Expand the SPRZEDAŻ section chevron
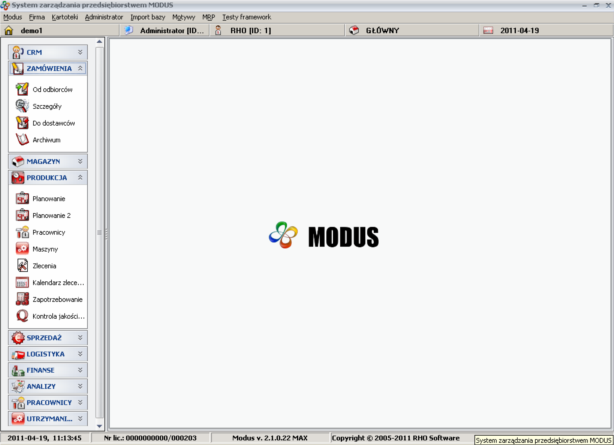614x445 pixels. 80,338
